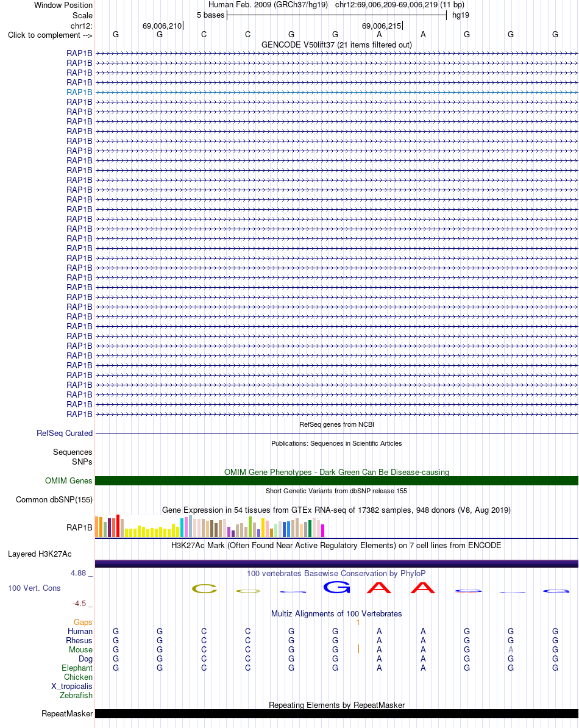Open Repeating Elements by RepeatMasker title
Image resolution: width=579 pixels, height=728 pixels.
336,705
